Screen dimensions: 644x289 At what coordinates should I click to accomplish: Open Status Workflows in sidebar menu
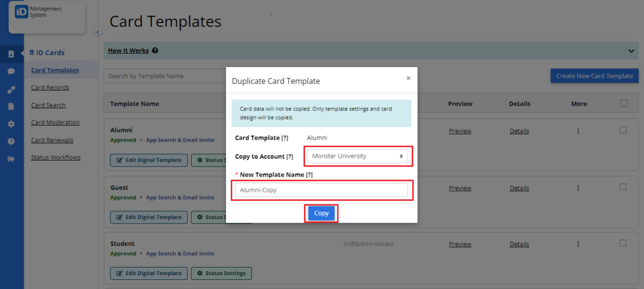56,157
